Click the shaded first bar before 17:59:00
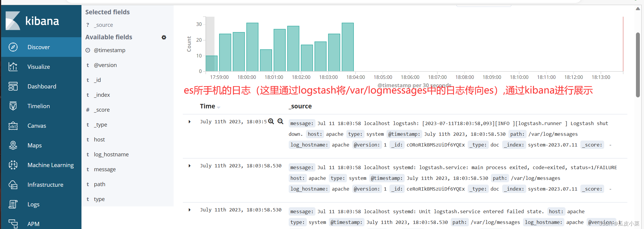This screenshot has height=229, width=644. point(211,63)
